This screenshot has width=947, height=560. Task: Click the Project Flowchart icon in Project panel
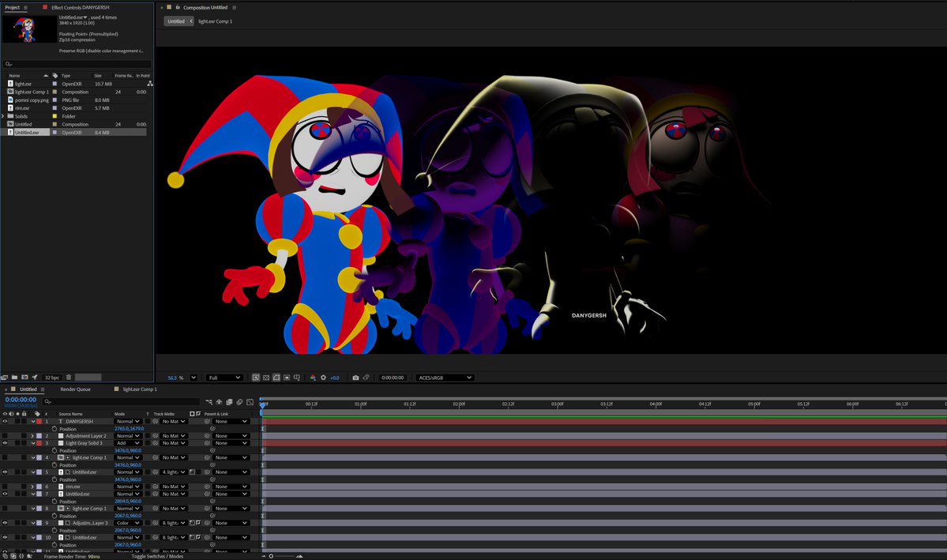(x=150, y=84)
